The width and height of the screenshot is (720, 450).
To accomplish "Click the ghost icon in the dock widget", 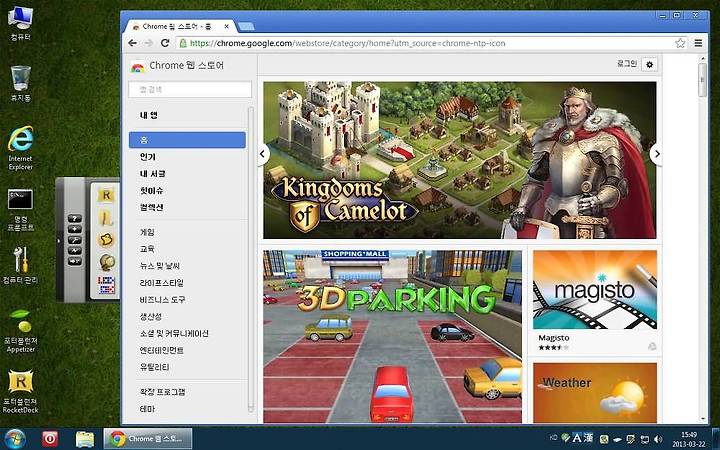I will 106,239.
